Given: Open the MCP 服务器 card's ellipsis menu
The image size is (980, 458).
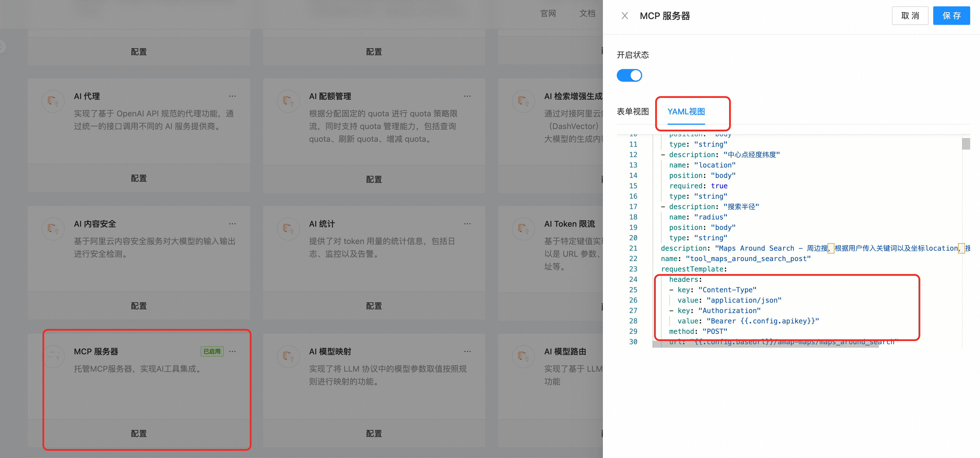Looking at the screenshot, I should click(232, 351).
